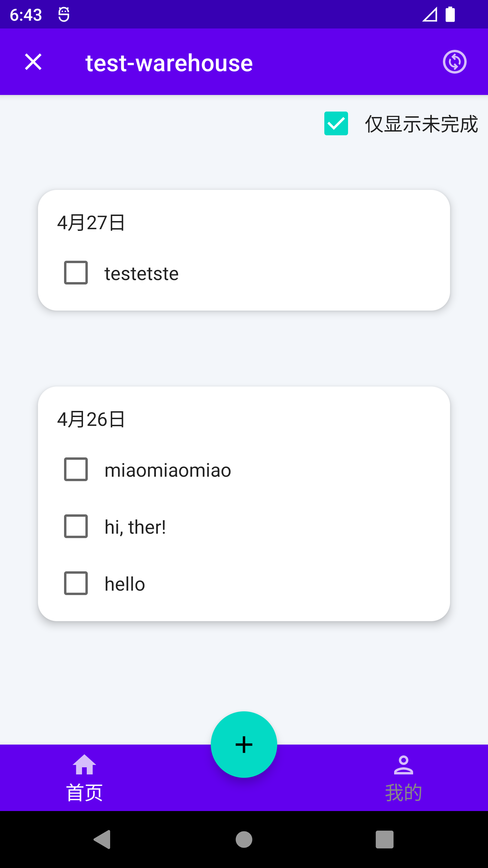The image size is (488, 868).
Task: Select the 4月26日 date header
Action: click(x=91, y=419)
